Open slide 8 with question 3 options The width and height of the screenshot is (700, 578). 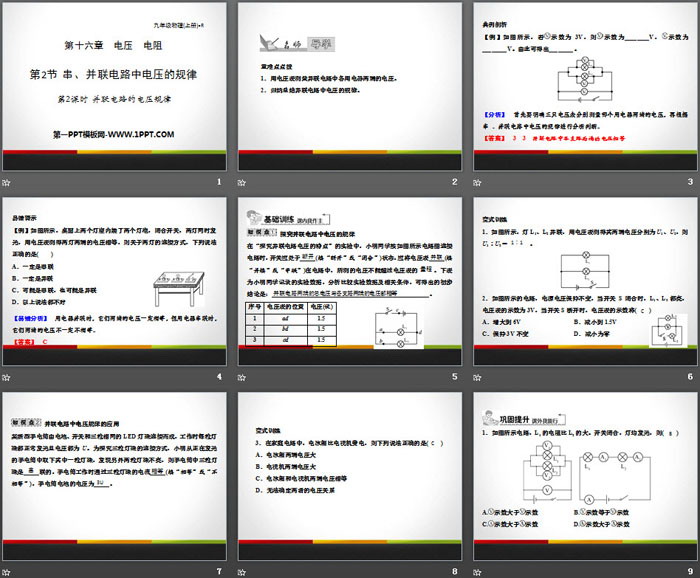tap(350, 476)
